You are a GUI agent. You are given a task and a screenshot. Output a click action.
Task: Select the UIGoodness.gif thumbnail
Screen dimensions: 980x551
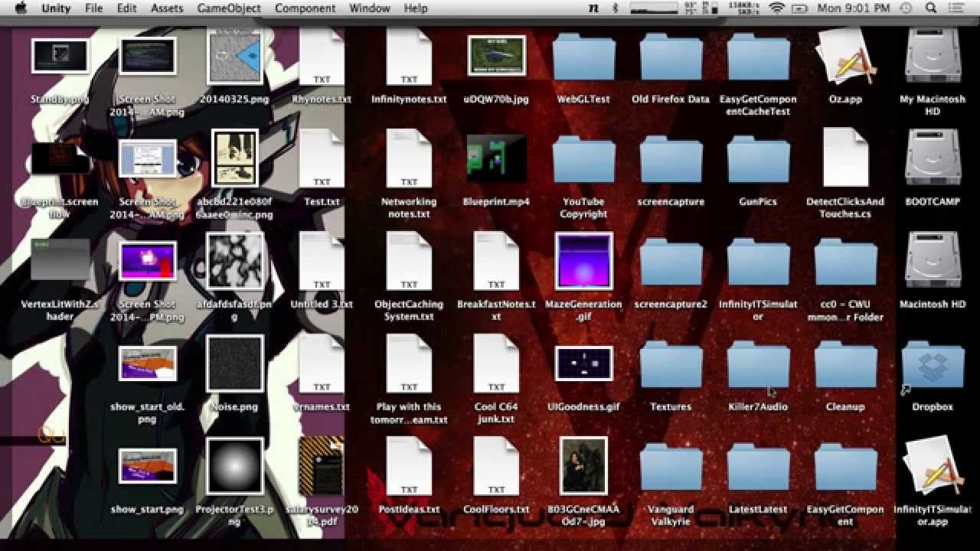pos(583,364)
